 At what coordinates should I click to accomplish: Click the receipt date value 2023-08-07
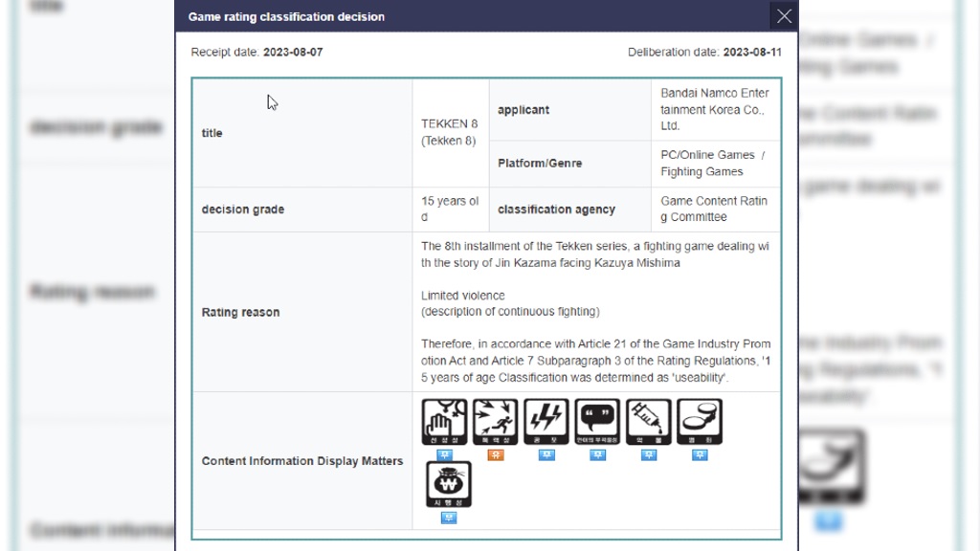click(x=293, y=52)
